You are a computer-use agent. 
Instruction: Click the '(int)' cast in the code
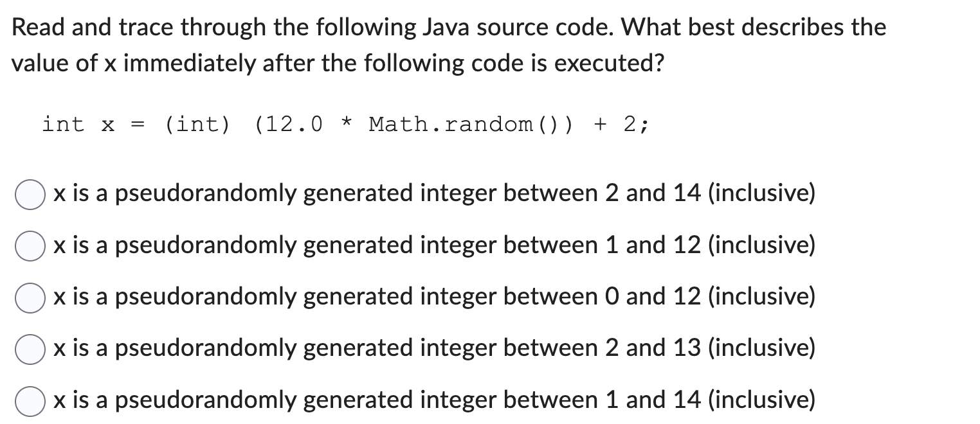pyautogui.click(x=197, y=124)
